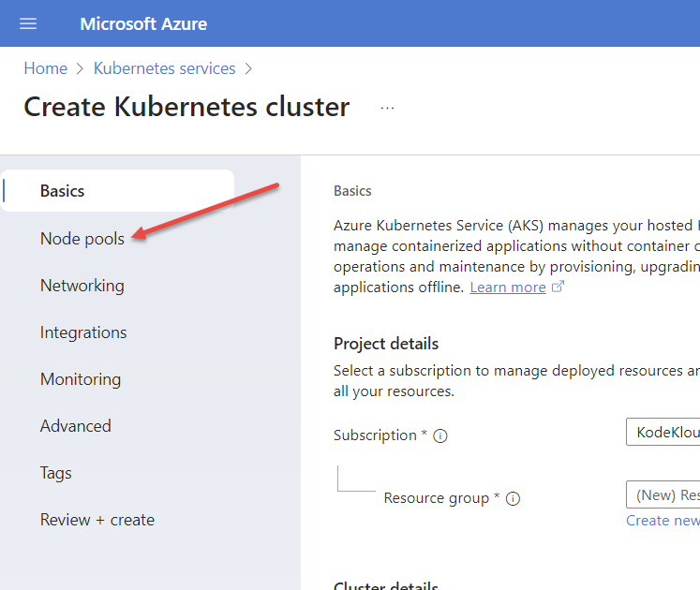Switch to the Tags tab
The height and width of the screenshot is (590, 700).
coord(55,473)
